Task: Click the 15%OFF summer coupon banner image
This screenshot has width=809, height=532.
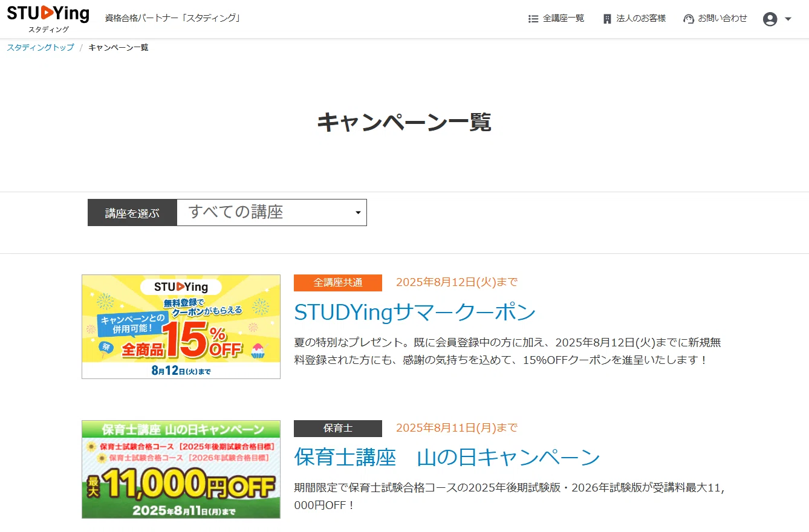Action: click(x=181, y=326)
